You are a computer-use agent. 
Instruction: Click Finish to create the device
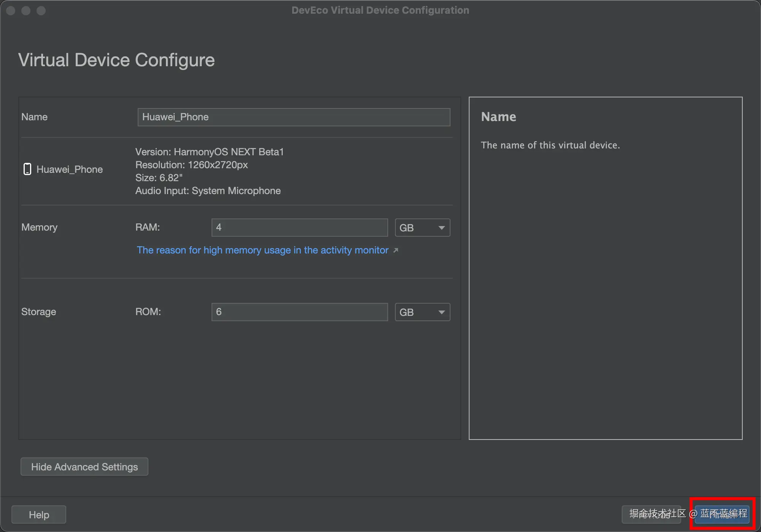722,514
